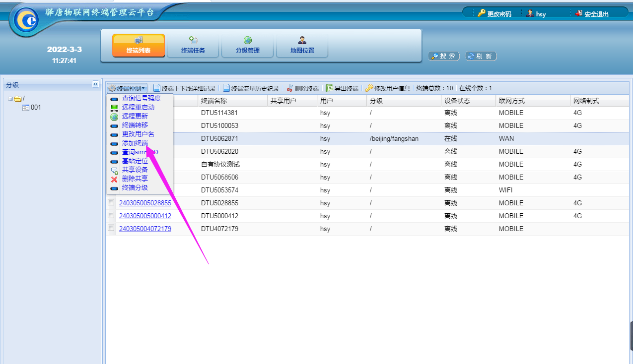
Task: Click the 2022-3-3 date display
Action: pyautogui.click(x=65, y=50)
